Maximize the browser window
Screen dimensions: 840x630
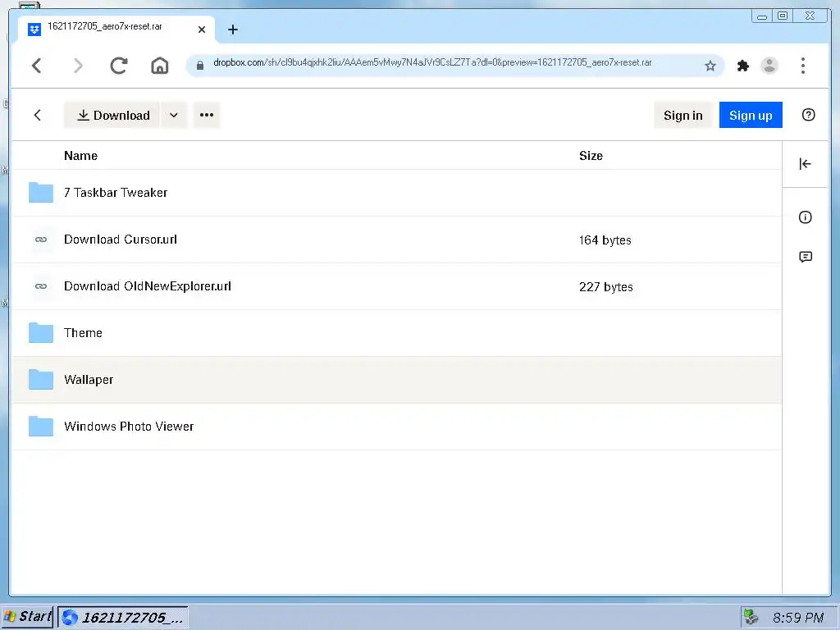click(782, 16)
